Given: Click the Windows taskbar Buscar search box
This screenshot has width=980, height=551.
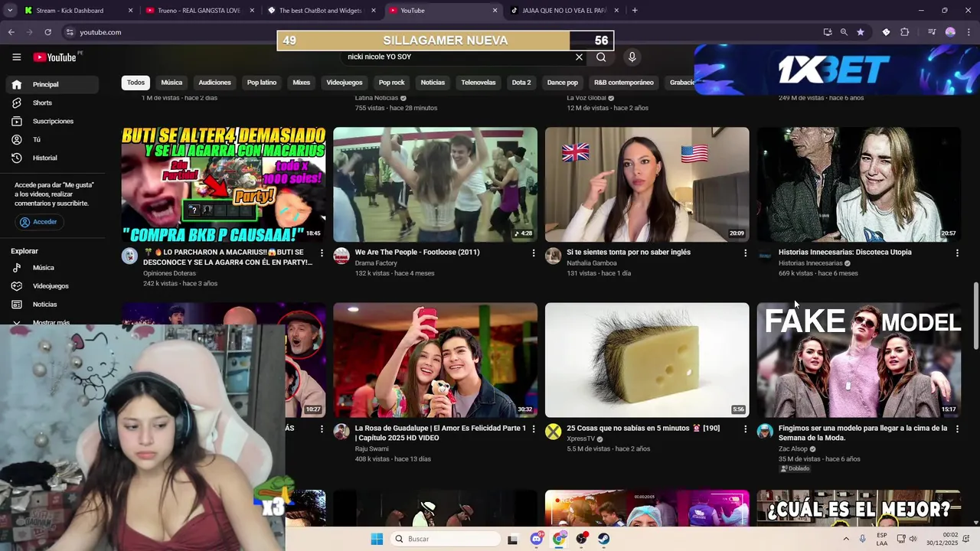Looking at the screenshot, I should [445, 539].
